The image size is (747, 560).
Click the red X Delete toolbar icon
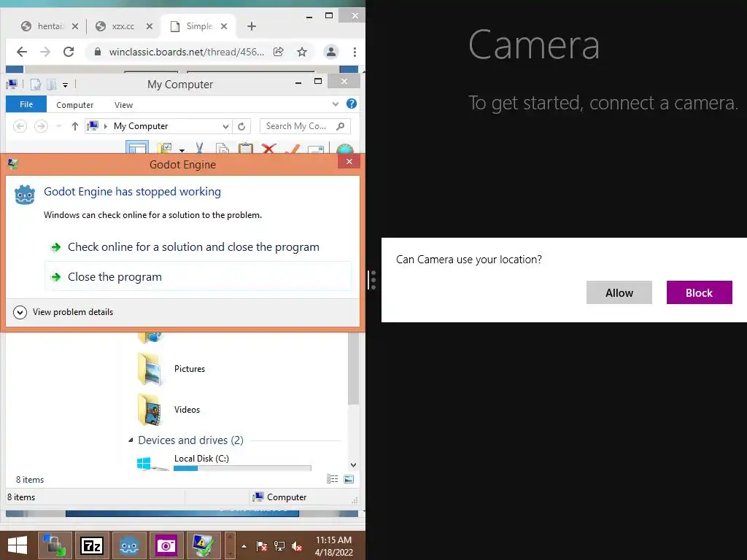pos(268,148)
